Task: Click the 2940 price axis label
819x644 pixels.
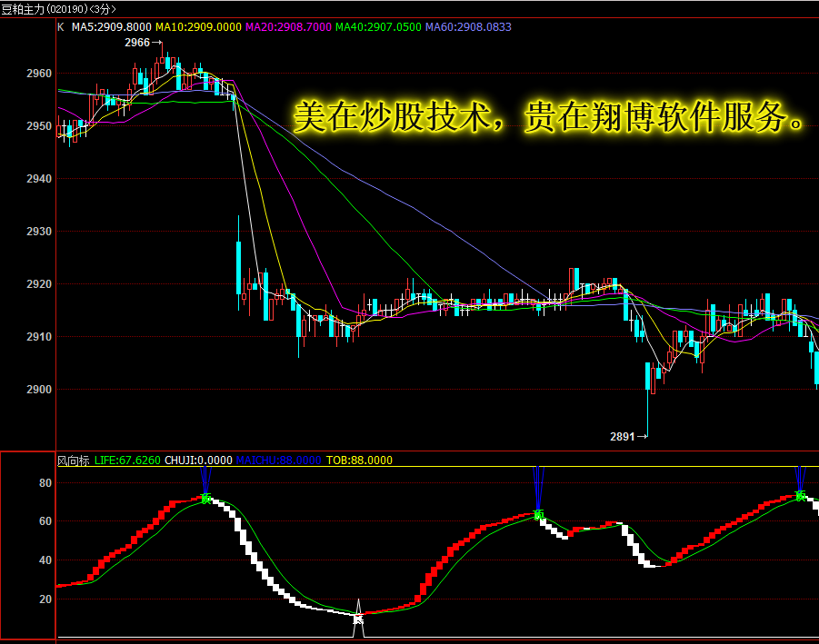Action: [x=39, y=179]
